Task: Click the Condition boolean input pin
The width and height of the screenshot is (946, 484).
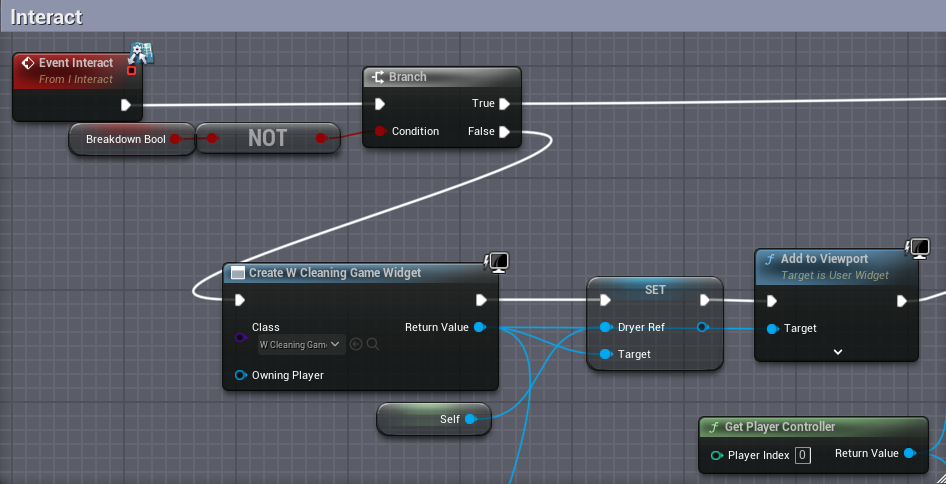Action: point(380,131)
